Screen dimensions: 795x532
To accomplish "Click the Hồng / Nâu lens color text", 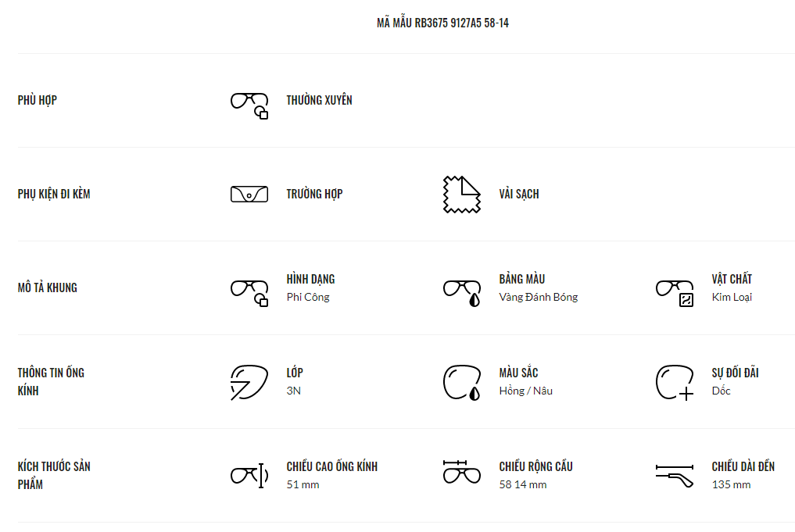I will [526, 391].
